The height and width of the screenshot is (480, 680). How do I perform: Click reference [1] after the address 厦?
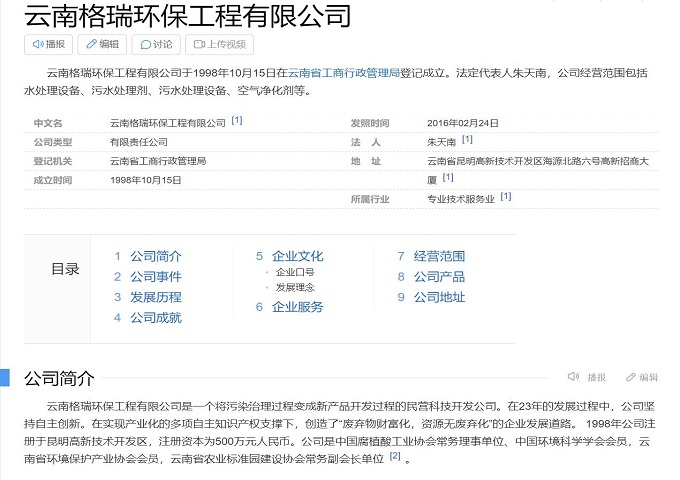448,177
